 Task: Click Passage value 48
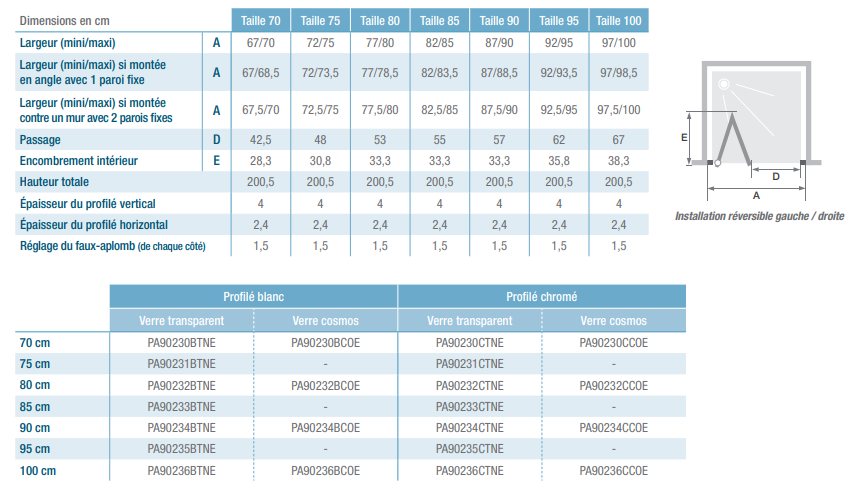tap(320, 140)
